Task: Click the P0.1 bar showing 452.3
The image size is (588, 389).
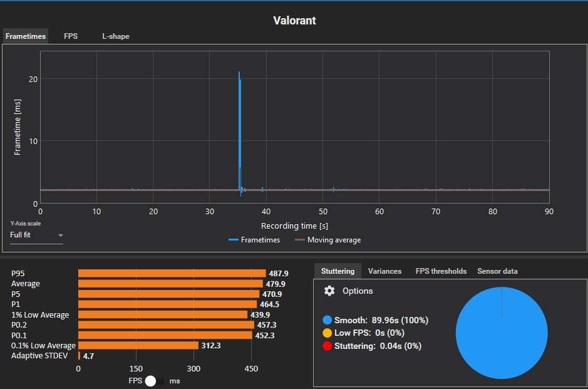Action: coord(165,335)
